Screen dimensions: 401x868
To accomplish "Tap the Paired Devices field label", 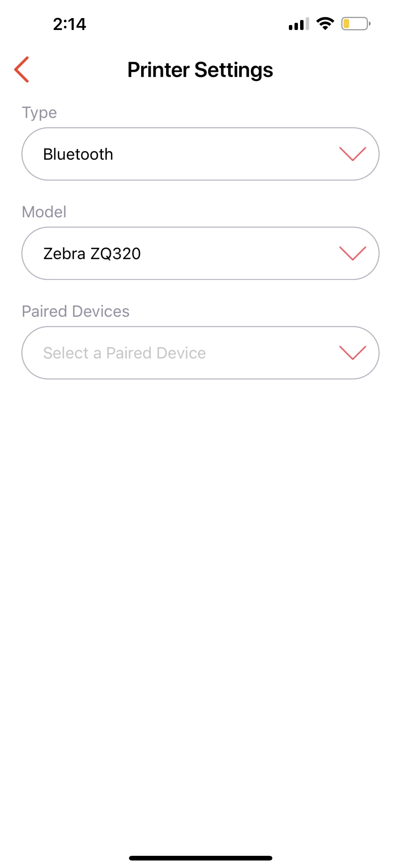I will 75,311.
